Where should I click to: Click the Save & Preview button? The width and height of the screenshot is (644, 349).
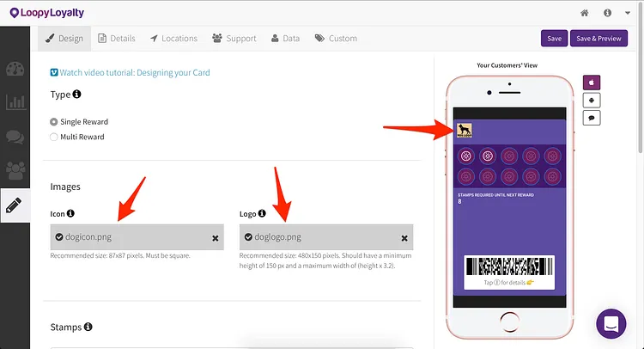click(598, 38)
